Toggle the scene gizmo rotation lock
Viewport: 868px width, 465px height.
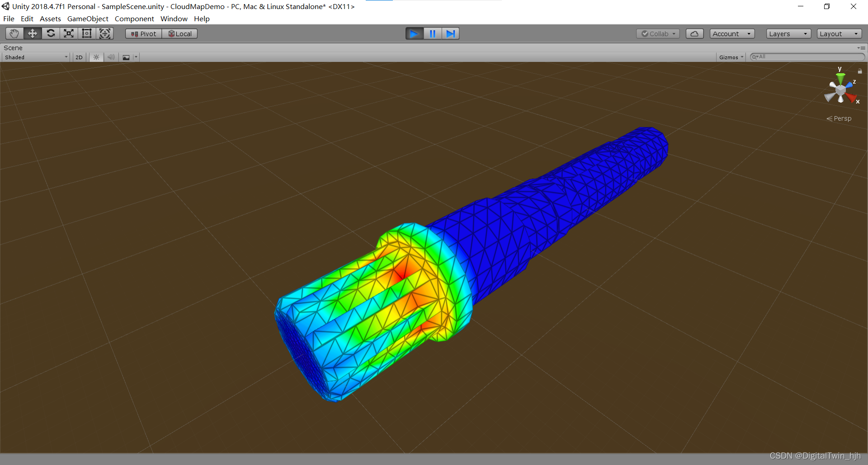point(860,71)
